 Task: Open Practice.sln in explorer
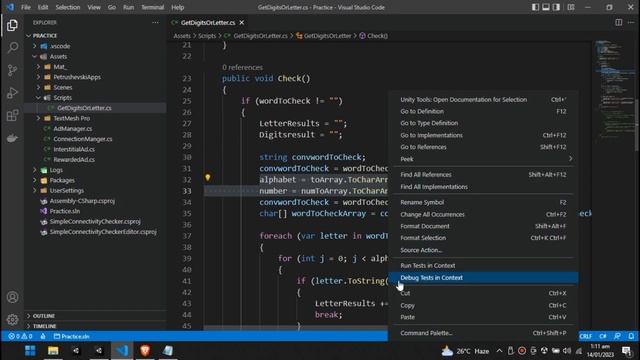click(64, 211)
